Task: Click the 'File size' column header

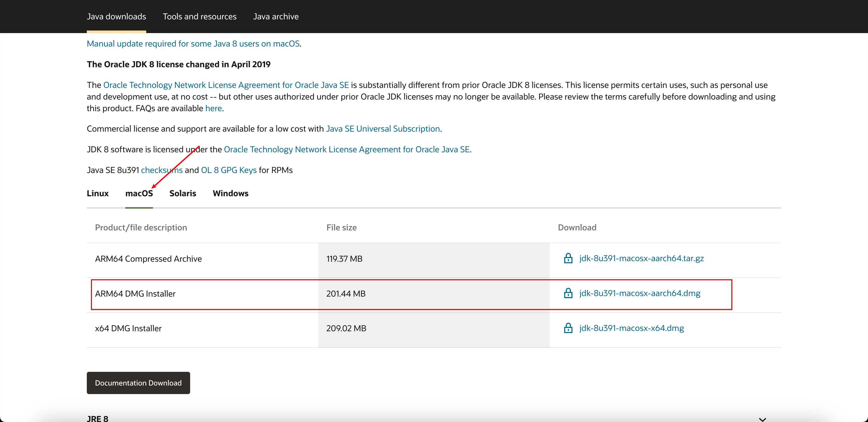Action: [x=341, y=227]
